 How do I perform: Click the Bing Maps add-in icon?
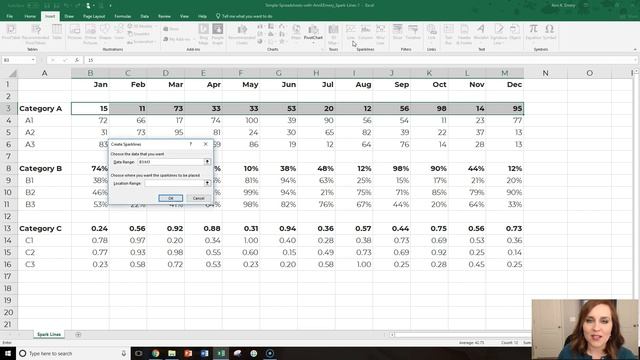tap(203, 33)
